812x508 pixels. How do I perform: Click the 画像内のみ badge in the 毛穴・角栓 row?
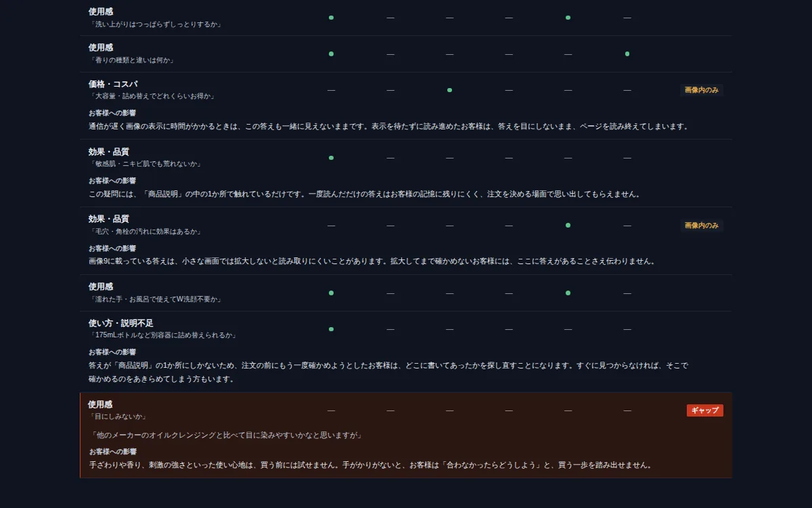[x=702, y=226]
